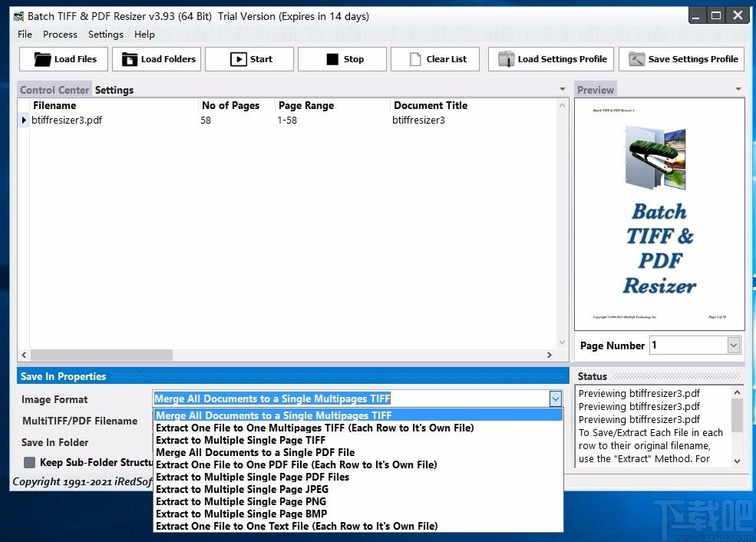Open the File menu
Image resolution: width=756 pixels, height=542 pixels.
click(x=25, y=35)
